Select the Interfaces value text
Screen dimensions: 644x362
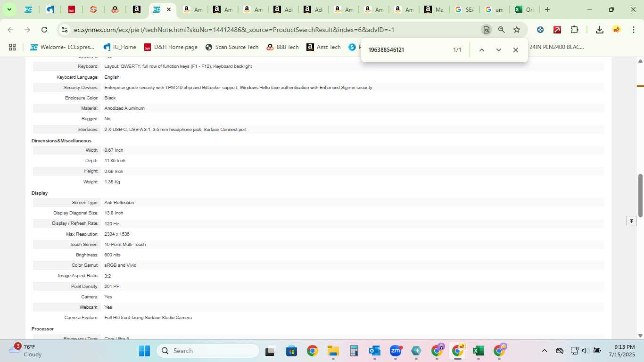[175, 130]
